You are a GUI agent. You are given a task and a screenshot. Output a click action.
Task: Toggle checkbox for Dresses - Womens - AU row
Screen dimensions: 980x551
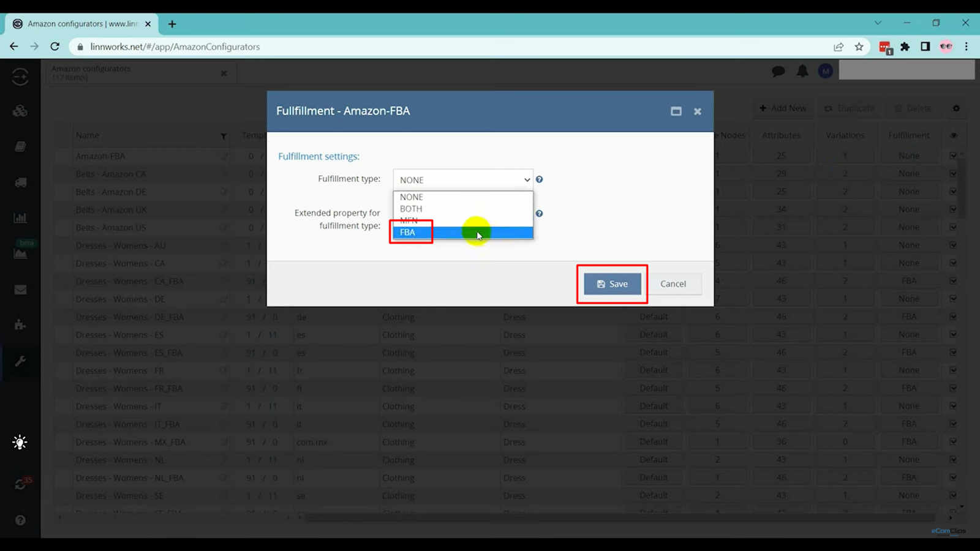pos(954,246)
